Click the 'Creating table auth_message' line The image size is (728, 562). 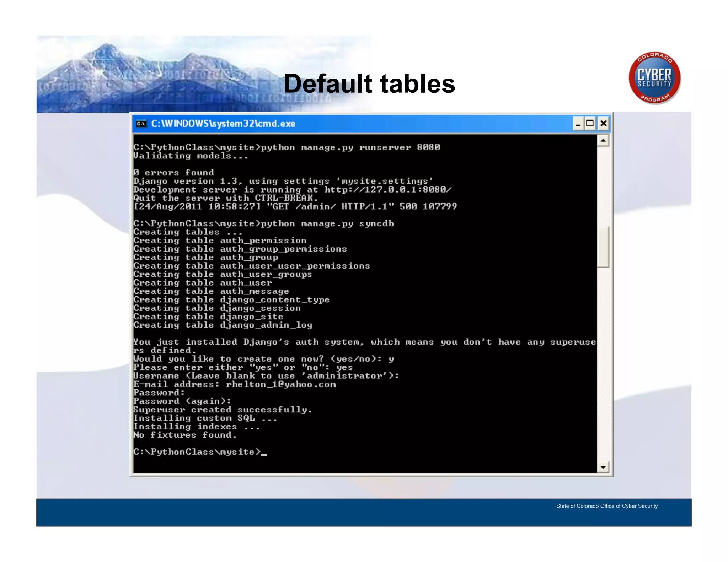coord(211,292)
